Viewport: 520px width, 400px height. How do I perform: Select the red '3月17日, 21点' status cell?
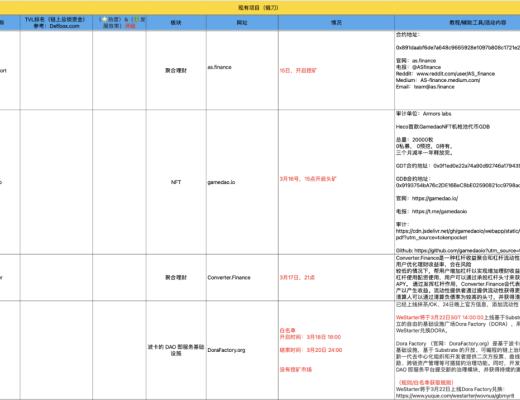336,277
